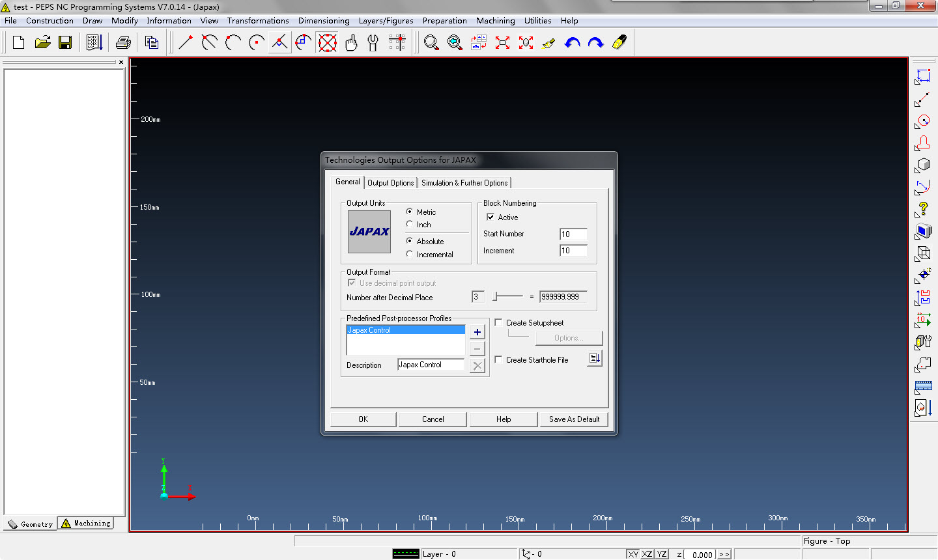Click the yellow question mark icon in right toolbar
The image size is (938, 560).
922,209
